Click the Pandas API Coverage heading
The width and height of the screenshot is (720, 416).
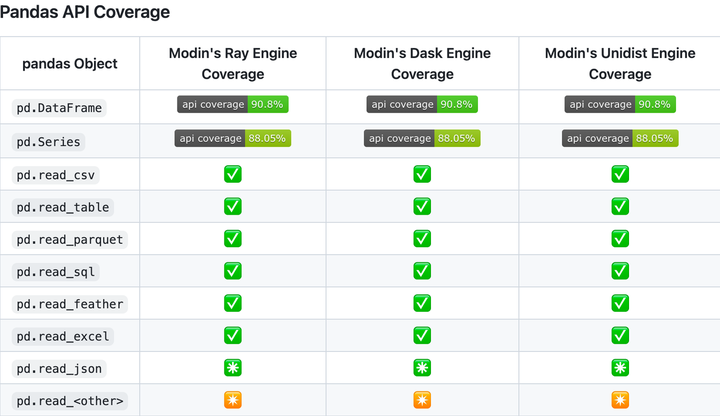click(x=85, y=13)
